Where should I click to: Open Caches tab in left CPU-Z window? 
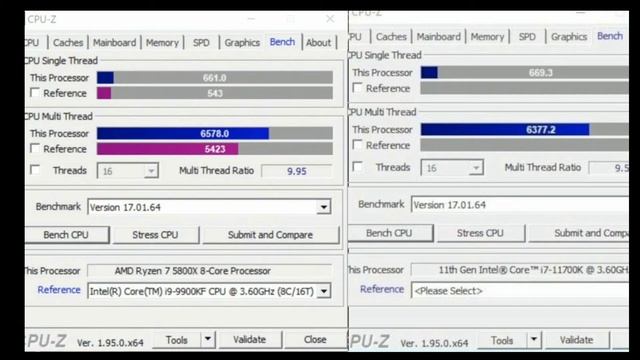click(68, 42)
